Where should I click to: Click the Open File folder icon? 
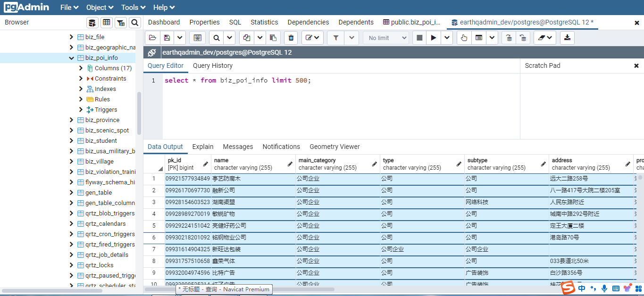pyautogui.click(x=152, y=38)
